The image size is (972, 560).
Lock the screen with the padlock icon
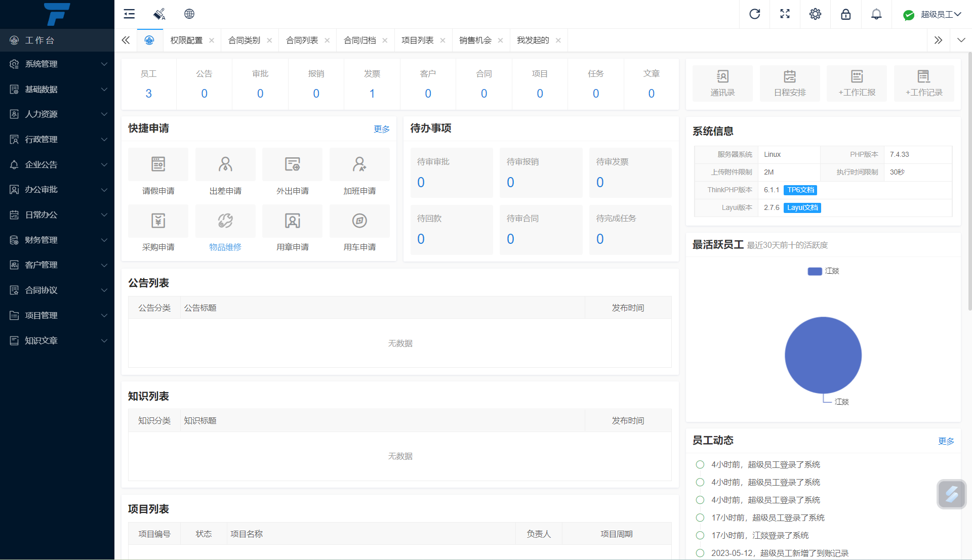click(846, 14)
